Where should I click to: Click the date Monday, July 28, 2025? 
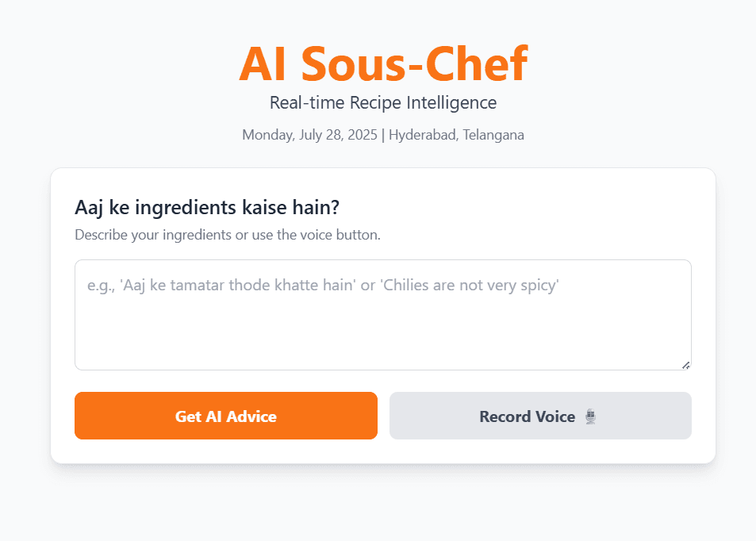(x=309, y=135)
